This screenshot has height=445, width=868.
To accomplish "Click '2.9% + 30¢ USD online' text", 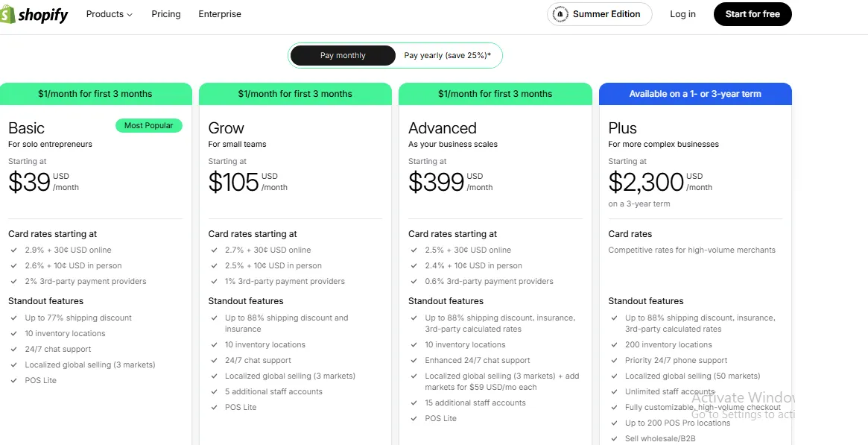I will click(x=68, y=250).
